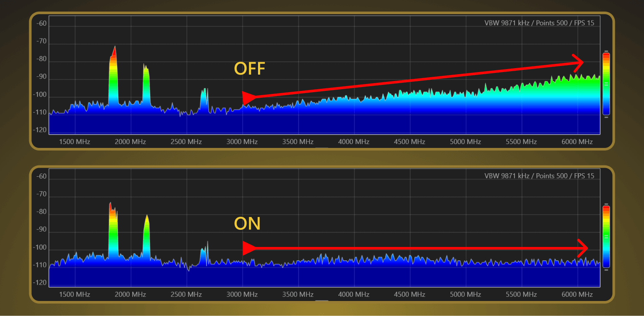
Task: Click the color scale bar in OFF panel
Action: [606, 84]
